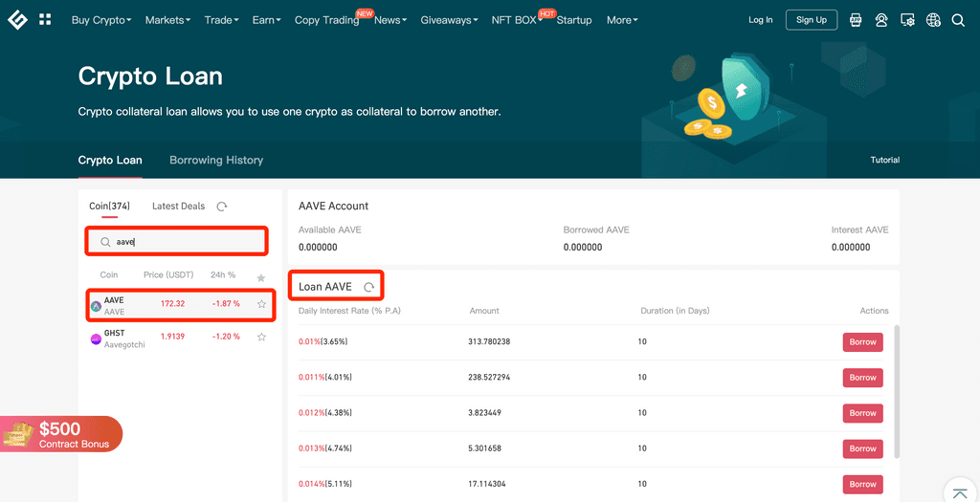Viewport: 980px width, 502px height.
Task: Click the AAVE price 172.32
Action: tap(172, 303)
